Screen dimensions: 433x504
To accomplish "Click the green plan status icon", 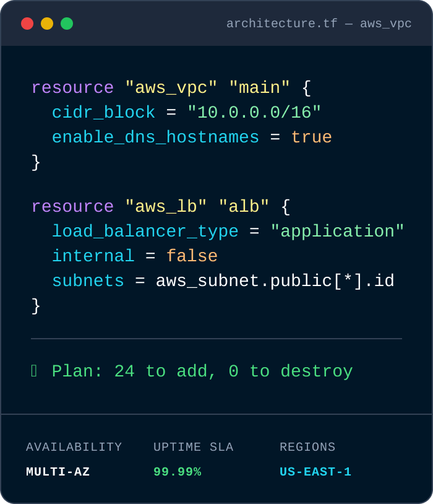I will point(34,371).
